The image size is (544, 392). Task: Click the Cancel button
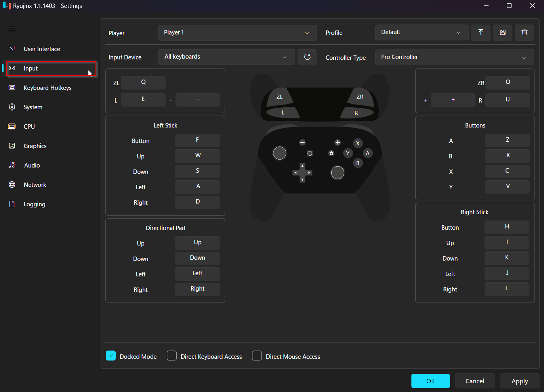[x=475, y=381]
